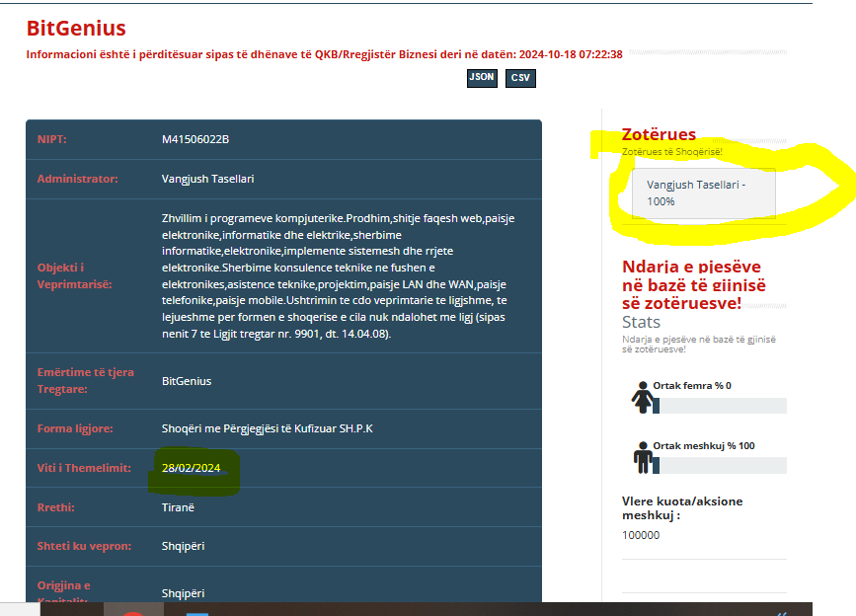
Task: Select the Vangjush Tasellari 100% owner box
Action: [x=703, y=193]
